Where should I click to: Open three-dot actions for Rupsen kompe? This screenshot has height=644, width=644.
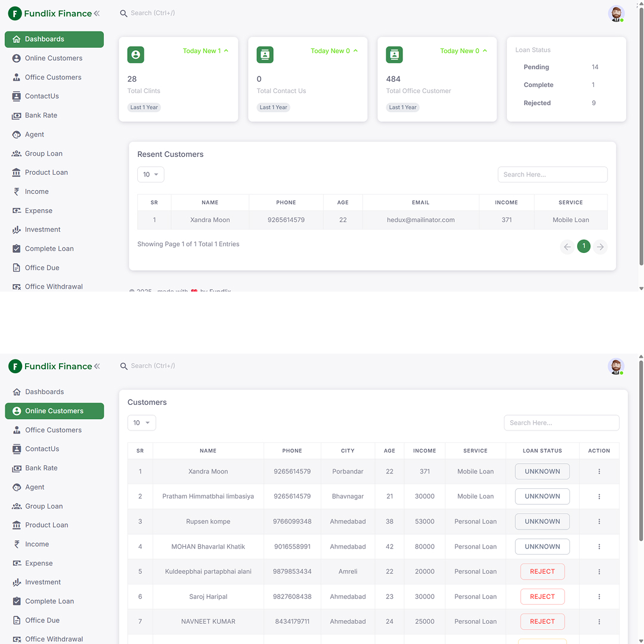[599, 522]
